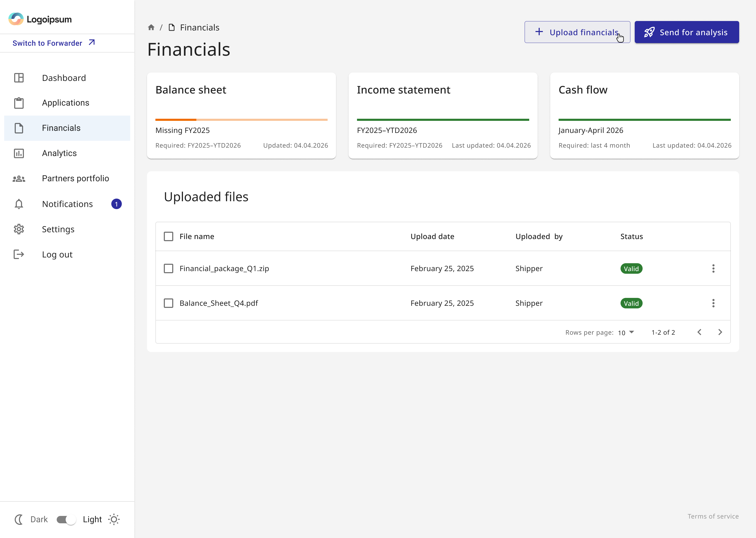This screenshot has height=538, width=756.
Task: Click the Upload date column header
Action: (432, 236)
